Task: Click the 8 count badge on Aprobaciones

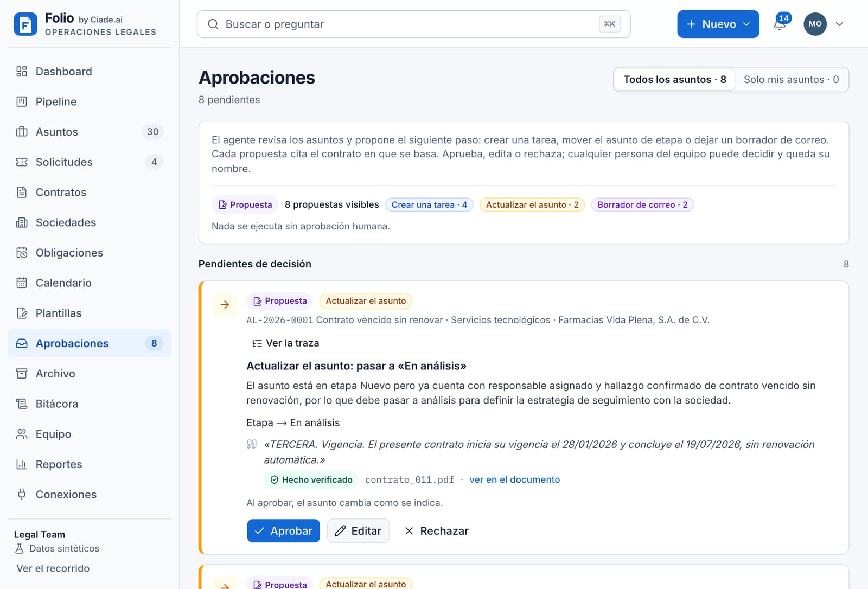Action: (154, 343)
